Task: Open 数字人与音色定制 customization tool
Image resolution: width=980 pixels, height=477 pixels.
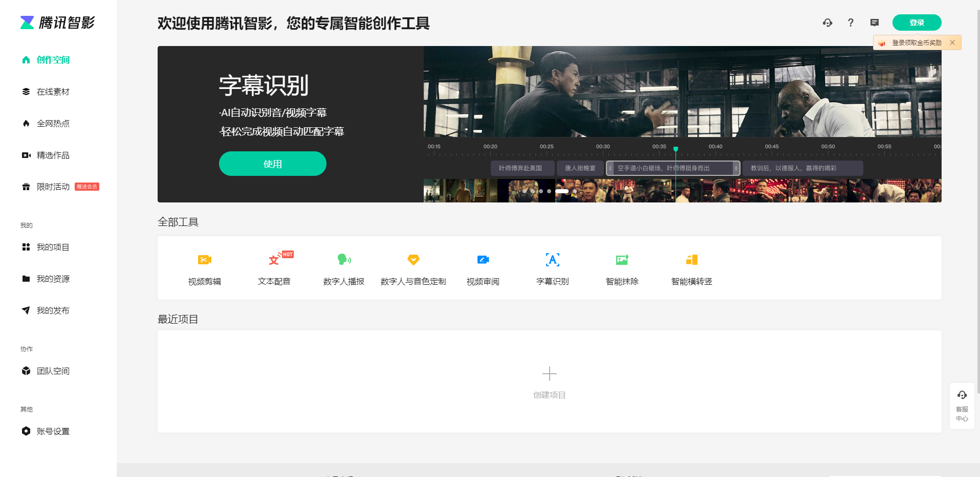Action: click(x=413, y=268)
